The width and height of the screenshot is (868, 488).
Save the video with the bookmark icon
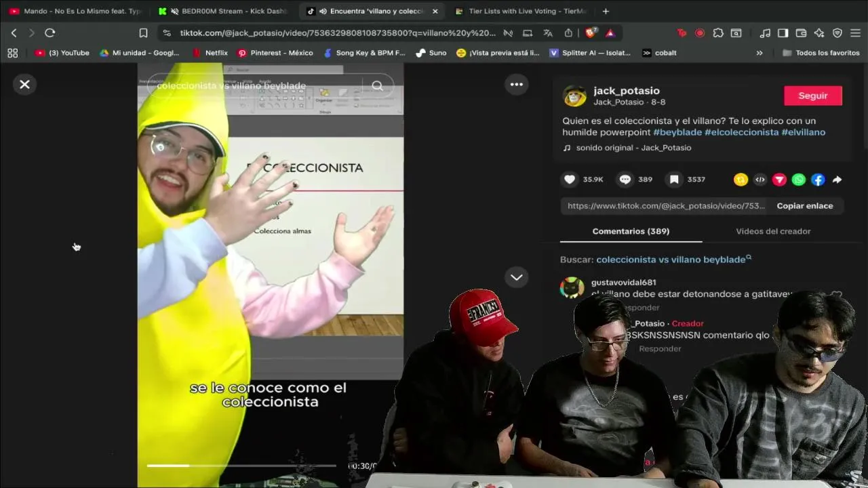coord(674,180)
